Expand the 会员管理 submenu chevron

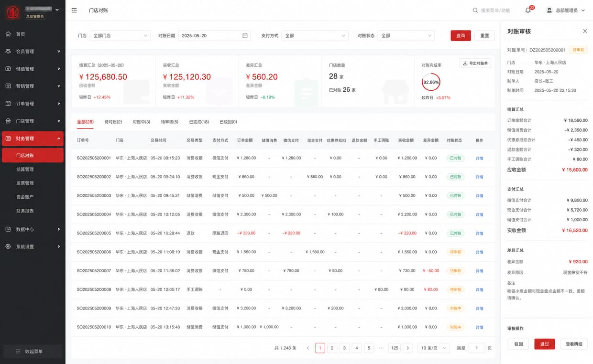(59, 51)
